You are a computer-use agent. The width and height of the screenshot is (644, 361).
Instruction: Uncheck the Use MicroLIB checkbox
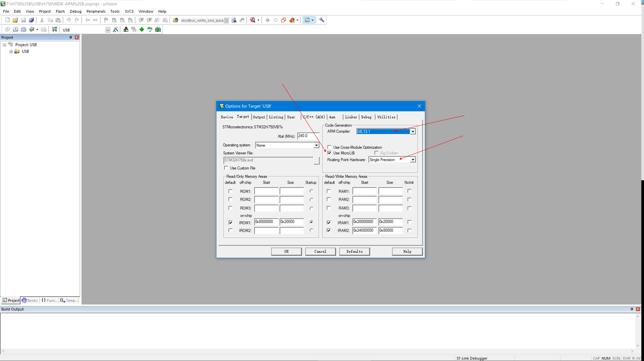[330, 153]
